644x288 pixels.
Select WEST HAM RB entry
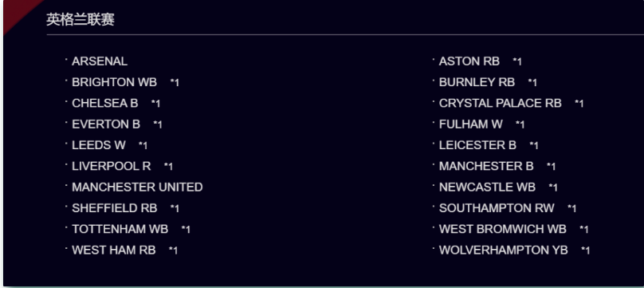point(114,250)
